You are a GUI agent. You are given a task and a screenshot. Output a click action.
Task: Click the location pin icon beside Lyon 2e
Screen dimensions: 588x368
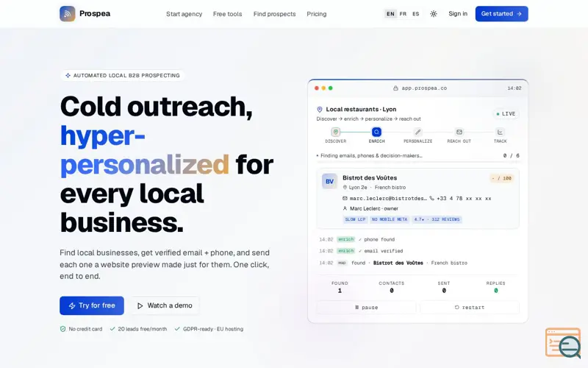pos(345,188)
